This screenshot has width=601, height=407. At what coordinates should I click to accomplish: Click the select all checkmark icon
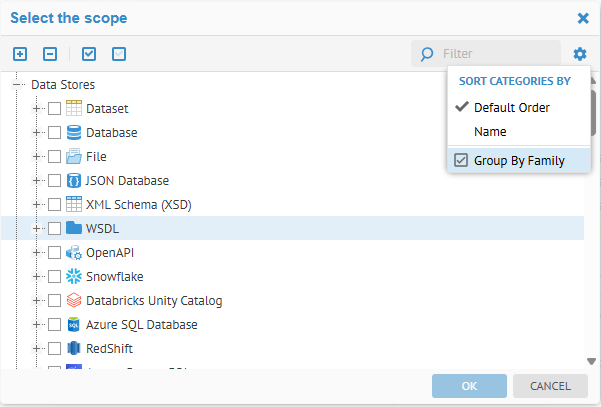click(x=89, y=54)
